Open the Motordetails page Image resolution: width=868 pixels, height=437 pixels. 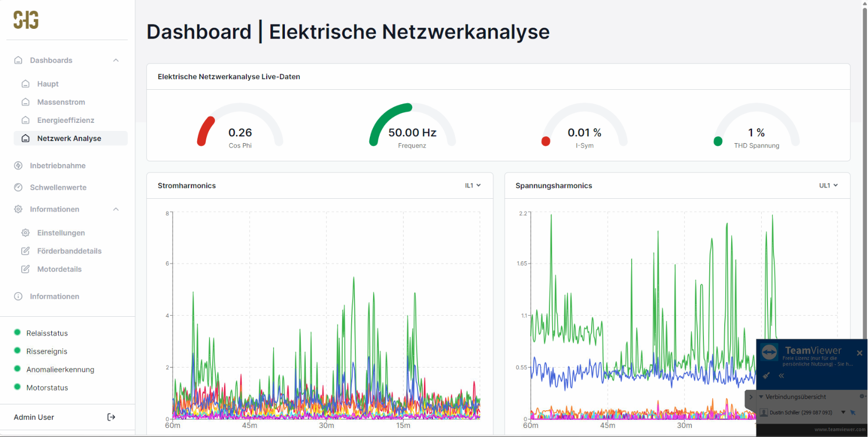click(59, 269)
